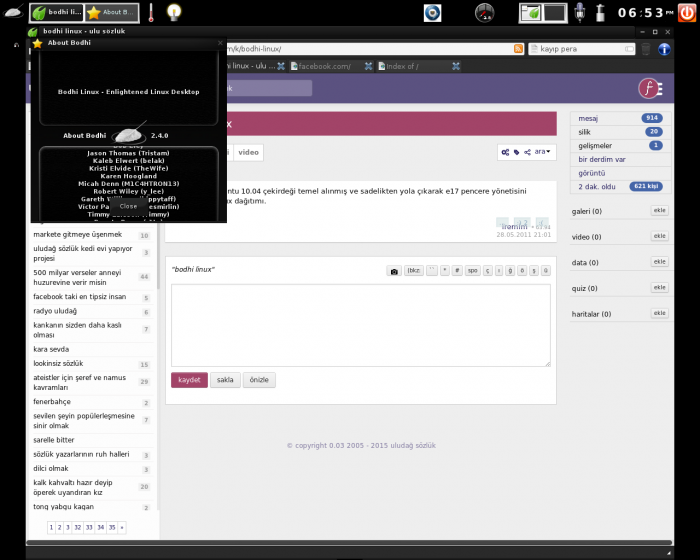Click the round blue icon in the top panel
This screenshot has height=560, width=700.
(432, 13)
